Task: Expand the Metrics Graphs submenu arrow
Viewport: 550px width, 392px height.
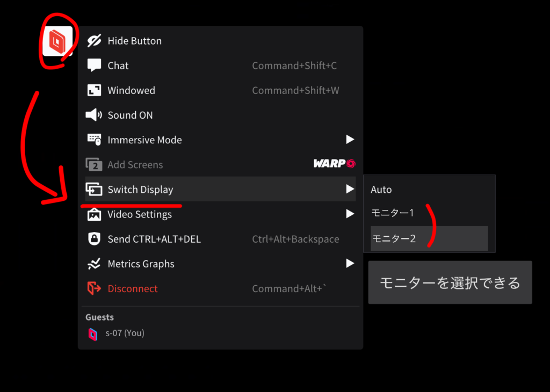Action: 350,264
